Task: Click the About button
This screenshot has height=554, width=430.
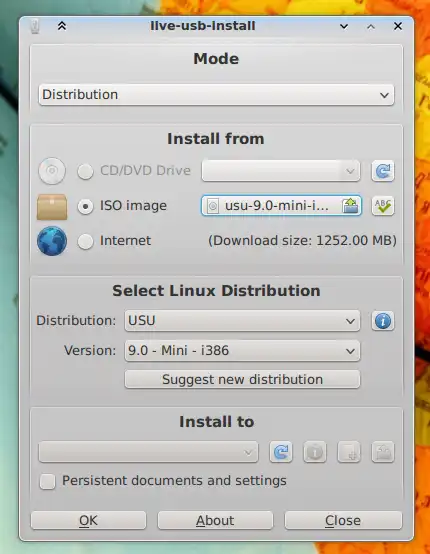Action: point(215,520)
